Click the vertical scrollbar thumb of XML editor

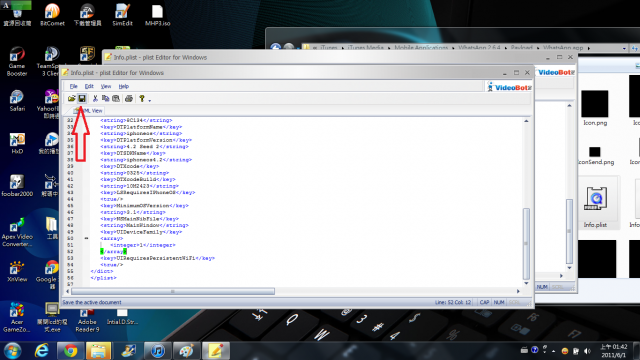coord(526,243)
